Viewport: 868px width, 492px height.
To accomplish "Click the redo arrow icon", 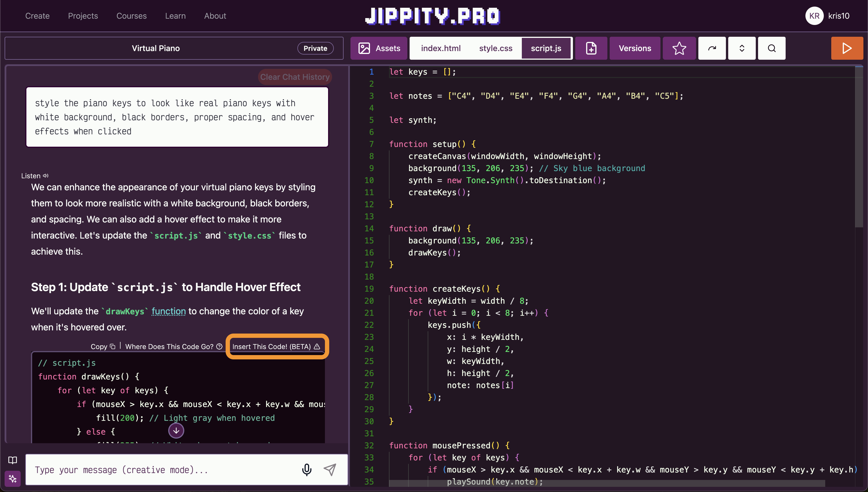I will click(x=712, y=48).
